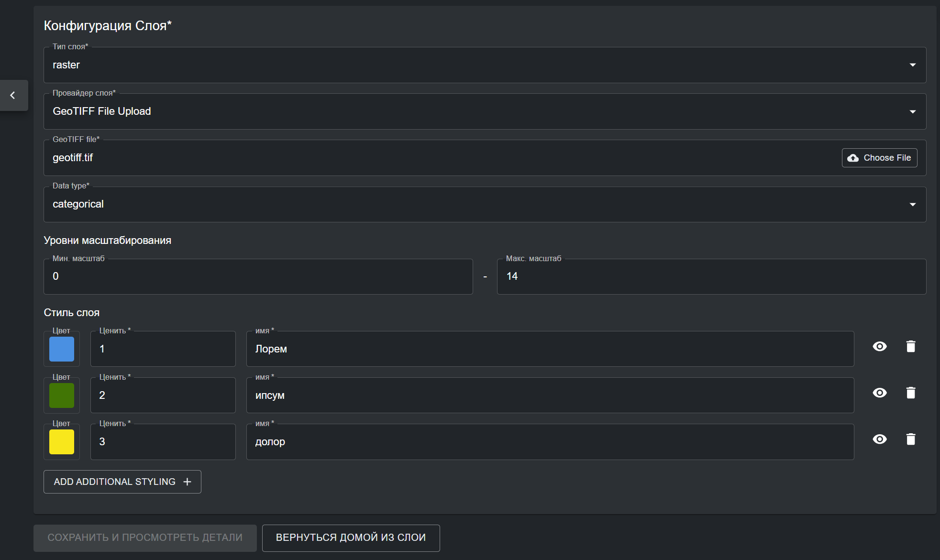The height and width of the screenshot is (560, 940).
Task: Collapse sidebar with left chevron
Action: tap(13, 96)
